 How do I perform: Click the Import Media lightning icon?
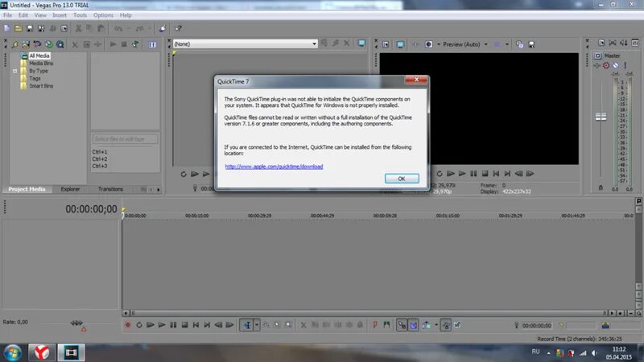[14, 44]
